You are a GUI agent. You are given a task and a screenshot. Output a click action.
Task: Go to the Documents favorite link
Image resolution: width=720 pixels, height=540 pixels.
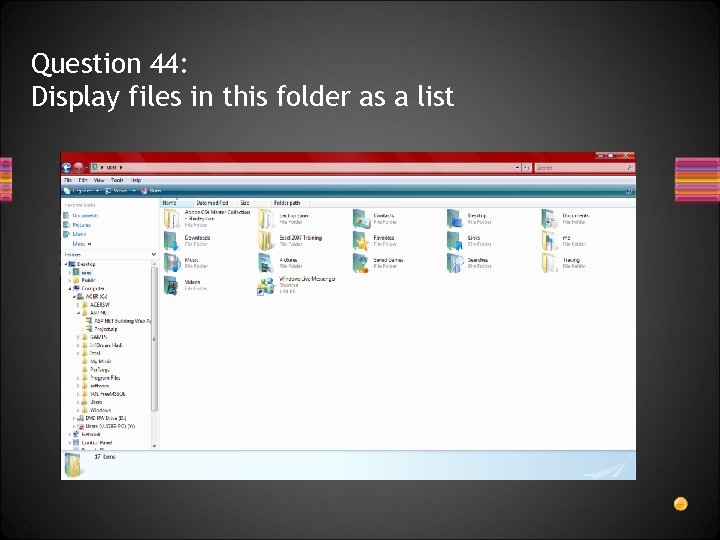pos(81,215)
